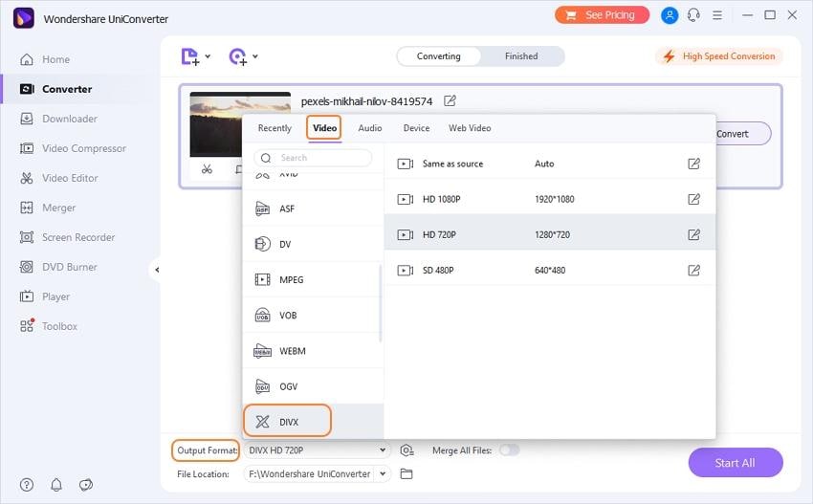Screen dimensions: 813x504
Task: Select the DV format
Action: [313, 244]
